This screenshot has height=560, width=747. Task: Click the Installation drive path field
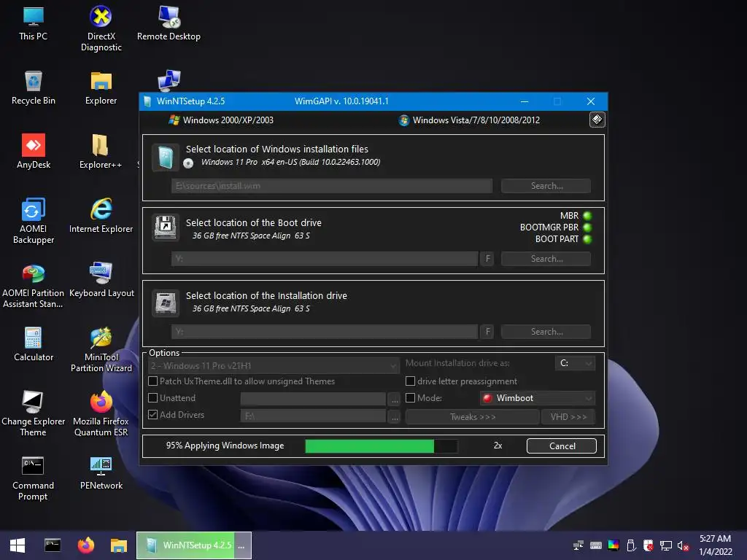point(325,332)
